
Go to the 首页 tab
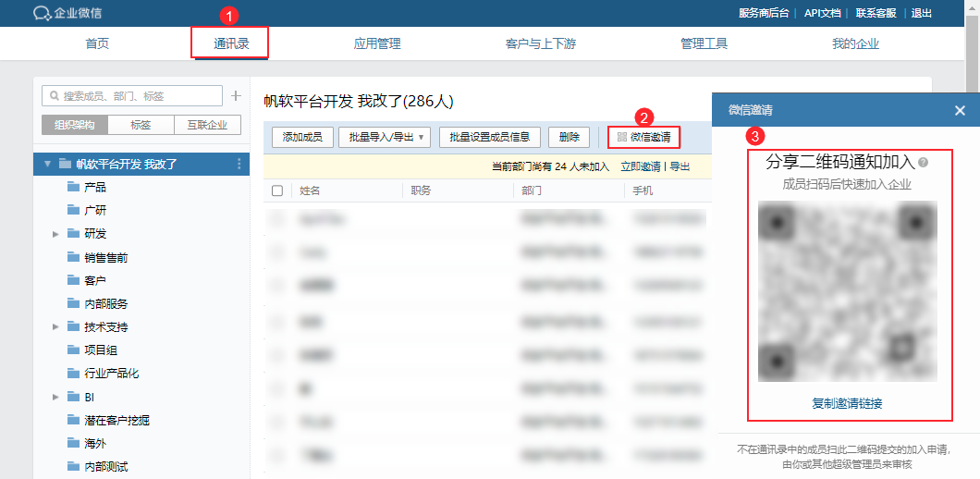pyautogui.click(x=97, y=43)
